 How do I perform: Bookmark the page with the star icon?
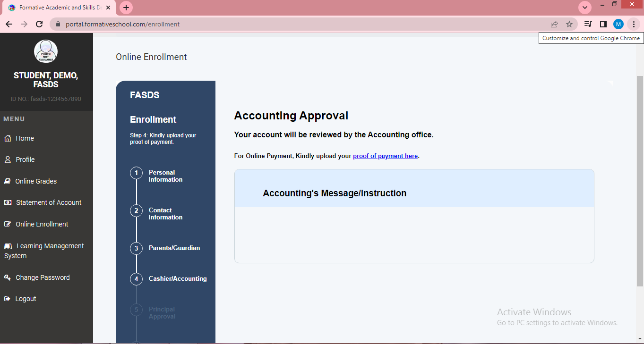click(569, 24)
